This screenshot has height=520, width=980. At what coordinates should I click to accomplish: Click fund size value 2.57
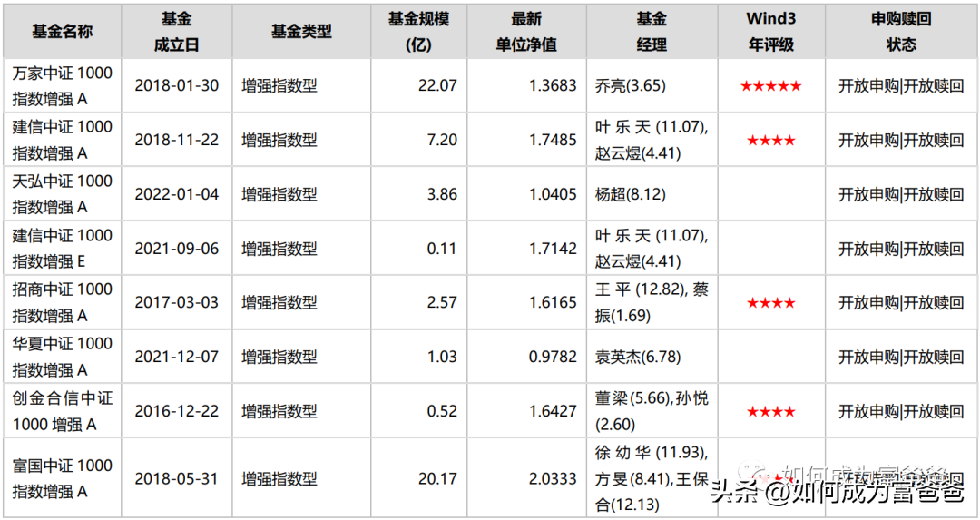point(443,302)
